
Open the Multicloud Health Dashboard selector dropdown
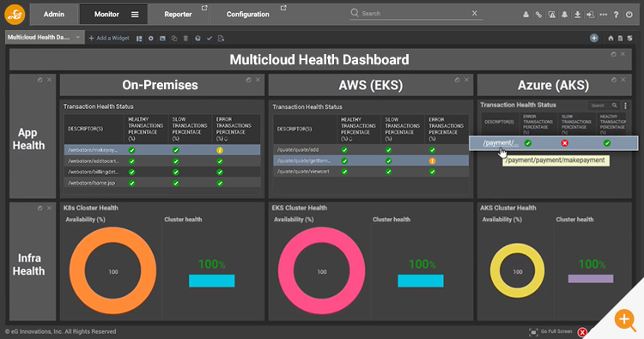pyautogui.click(x=45, y=38)
